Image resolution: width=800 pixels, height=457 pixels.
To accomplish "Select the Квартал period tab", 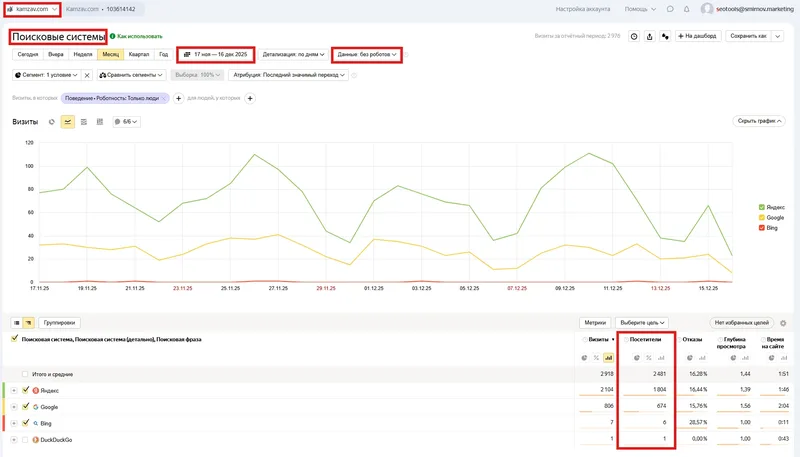I will 140,54.
